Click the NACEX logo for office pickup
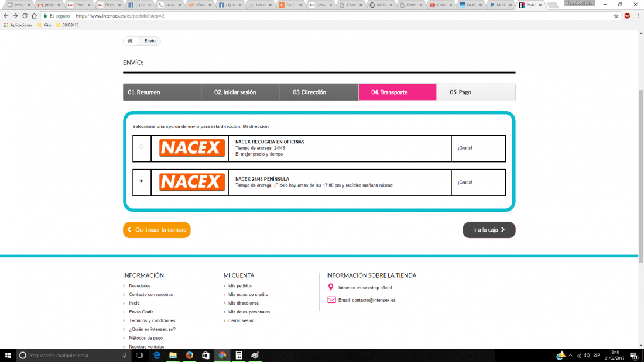The image size is (644, 362). click(192, 148)
